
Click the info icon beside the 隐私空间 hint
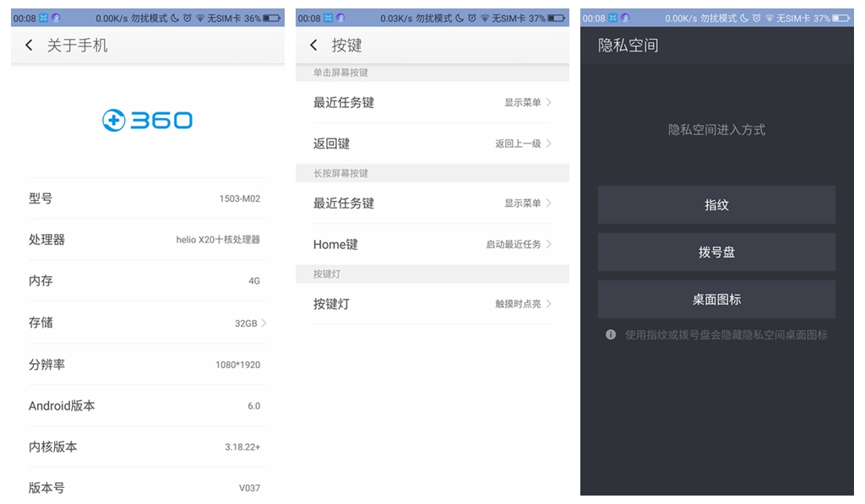(611, 335)
